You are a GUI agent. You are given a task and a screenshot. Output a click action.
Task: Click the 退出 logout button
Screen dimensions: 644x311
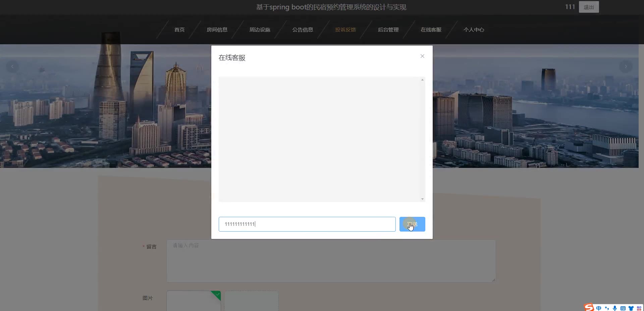[x=589, y=7]
